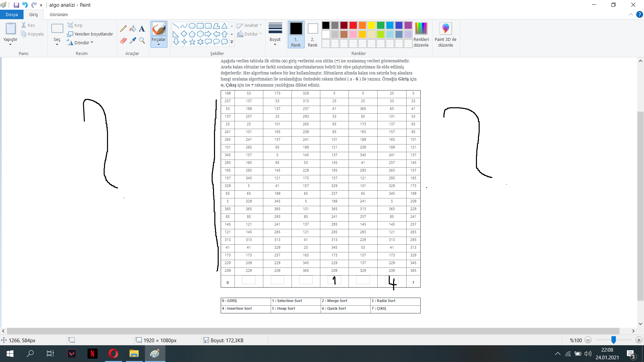The width and height of the screenshot is (644, 362).
Task: Click Yeniden boyutlandır button
Action: [90, 34]
